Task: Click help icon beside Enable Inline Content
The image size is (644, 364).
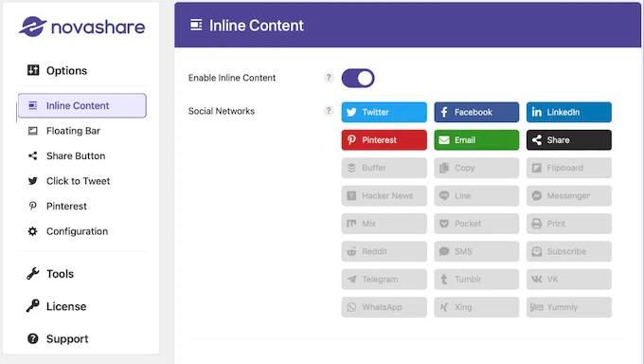Action: [x=329, y=78]
